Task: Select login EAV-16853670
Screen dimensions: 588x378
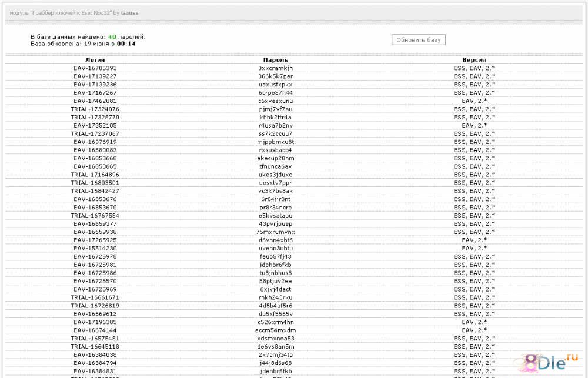Action: click(95, 208)
